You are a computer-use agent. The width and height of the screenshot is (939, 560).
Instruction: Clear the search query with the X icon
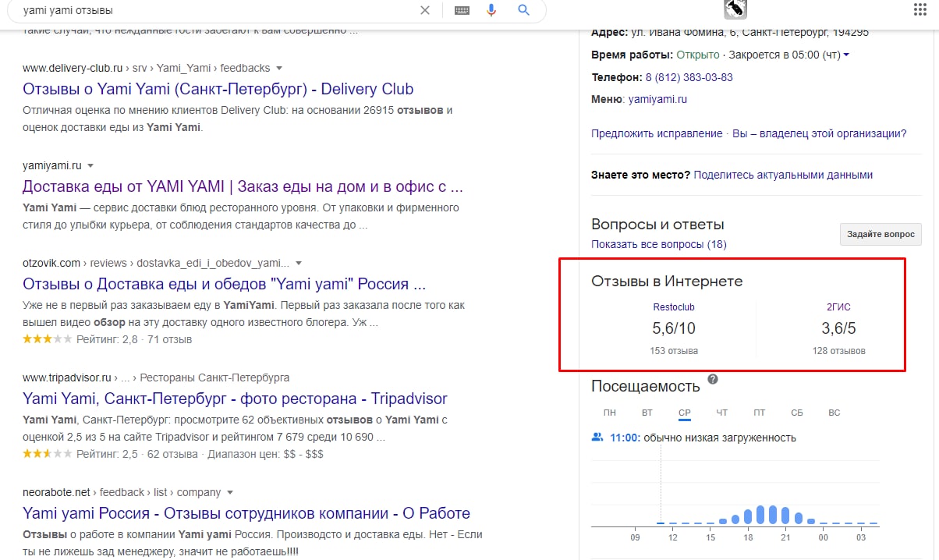coord(424,10)
